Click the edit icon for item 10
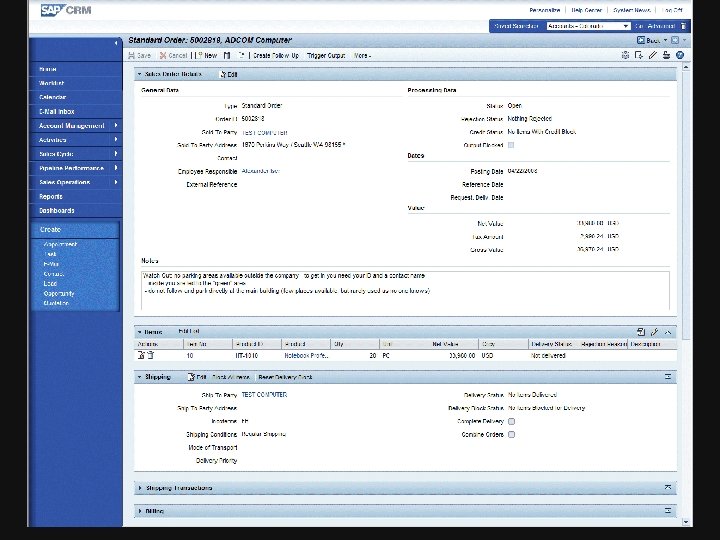The height and width of the screenshot is (540, 720). tap(141, 355)
